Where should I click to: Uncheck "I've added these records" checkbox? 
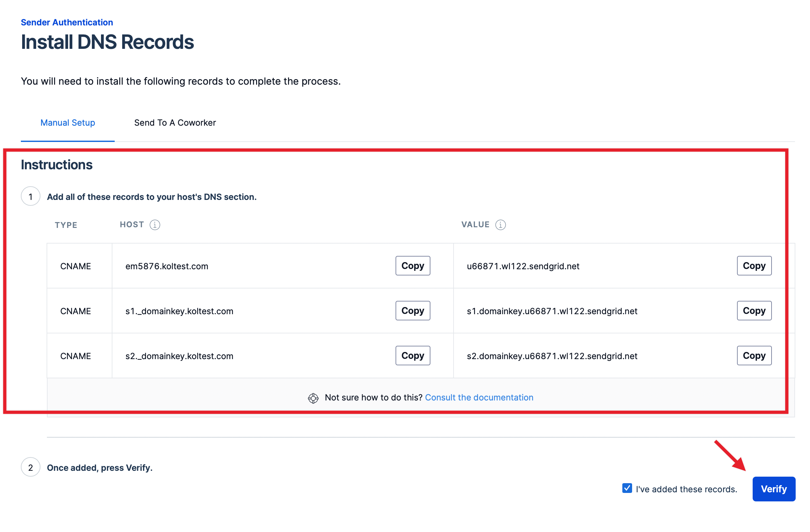coord(627,488)
